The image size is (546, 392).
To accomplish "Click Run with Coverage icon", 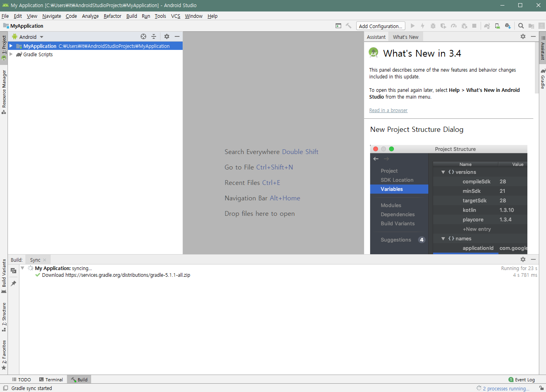I will tap(443, 26).
